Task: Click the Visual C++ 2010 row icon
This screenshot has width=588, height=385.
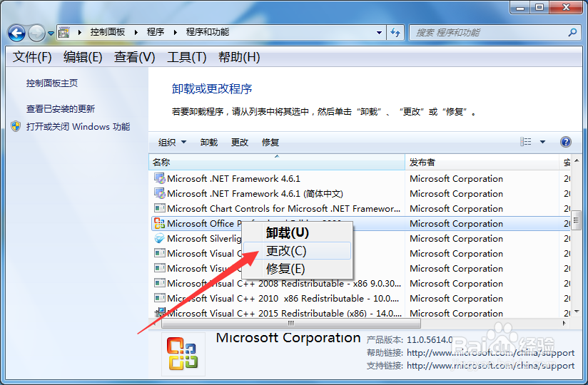Action: pos(159,298)
